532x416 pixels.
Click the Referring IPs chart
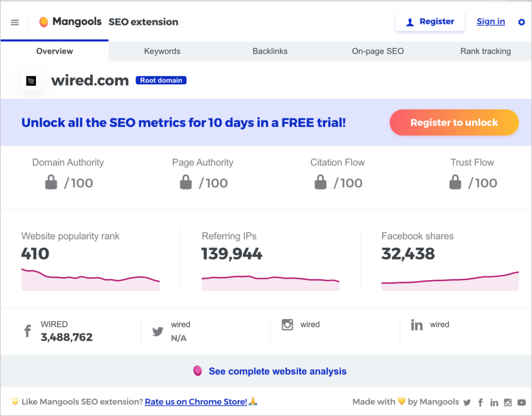[x=270, y=283]
